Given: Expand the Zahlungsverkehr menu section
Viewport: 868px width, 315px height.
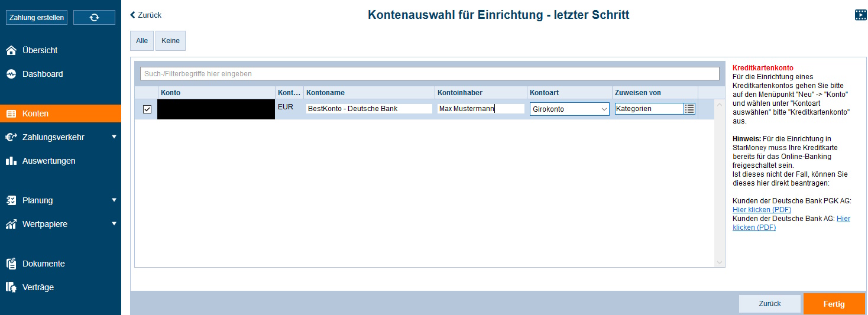Looking at the screenshot, I should point(114,137).
